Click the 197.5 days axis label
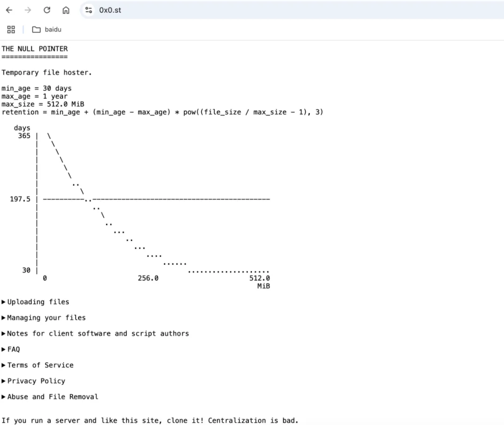This screenshot has height=425, width=504. (20, 199)
